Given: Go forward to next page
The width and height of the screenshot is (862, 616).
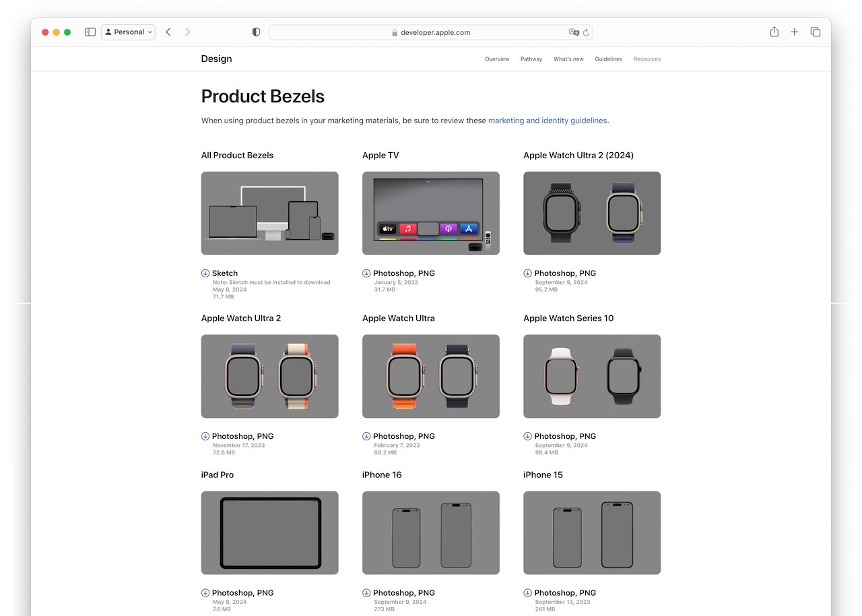Looking at the screenshot, I should [x=188, y=32].
